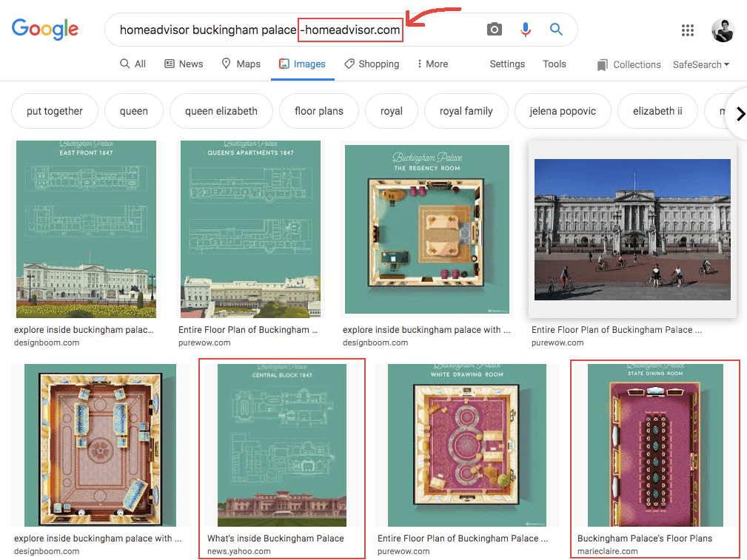The height and width of the screenshot is (560, 747).
Task: Switch to the All results tab
Action: (x=133, y=64)
